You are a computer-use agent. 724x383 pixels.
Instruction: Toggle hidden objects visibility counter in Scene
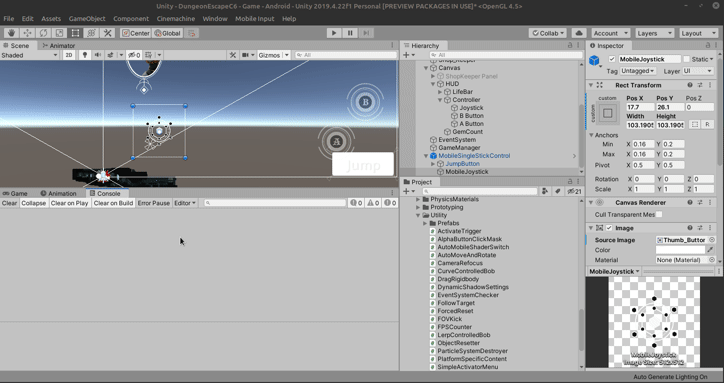pos(134,55)
